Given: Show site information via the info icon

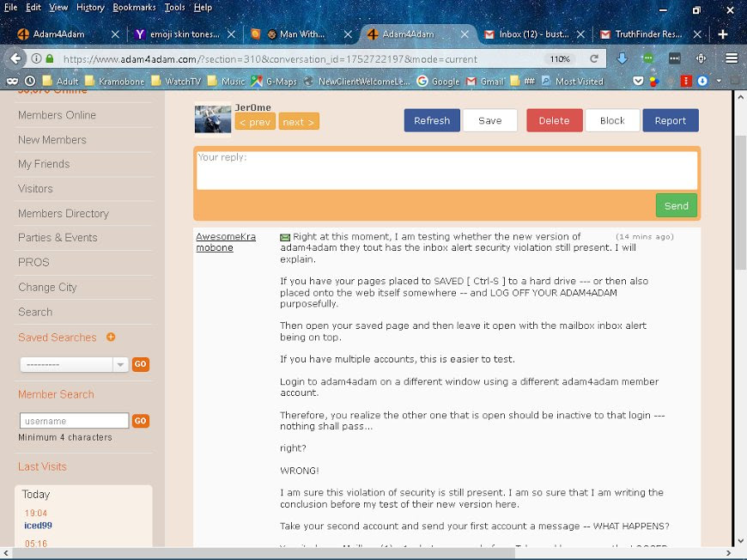Looking at the screenshot, I should pos(36,58).
